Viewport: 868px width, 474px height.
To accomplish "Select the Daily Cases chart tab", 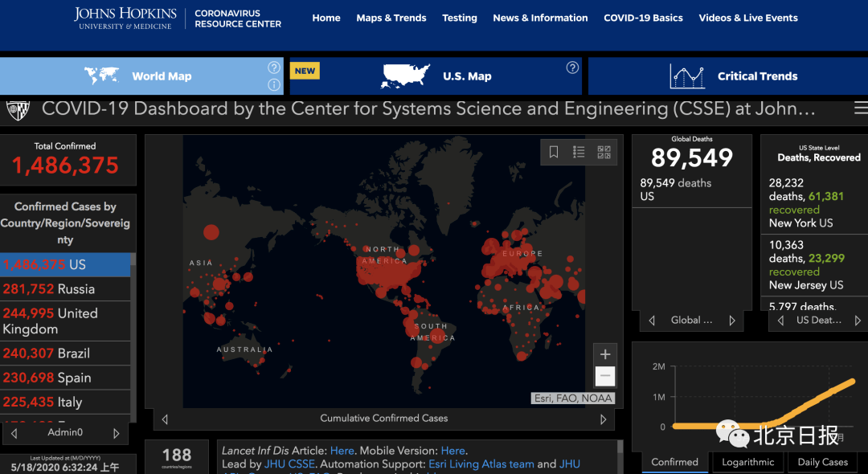I will click(823, 463).
